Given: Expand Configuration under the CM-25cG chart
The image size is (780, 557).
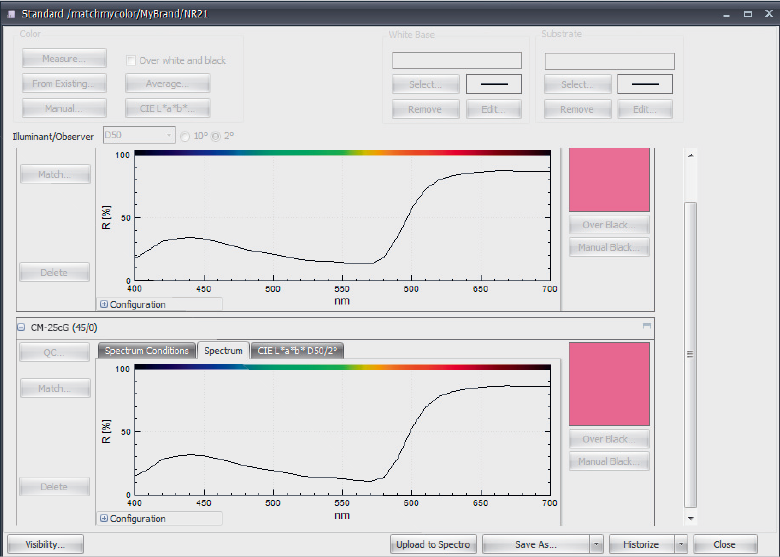Looking at the screenshot, I should pyautogui.click(x=104, y=518).
